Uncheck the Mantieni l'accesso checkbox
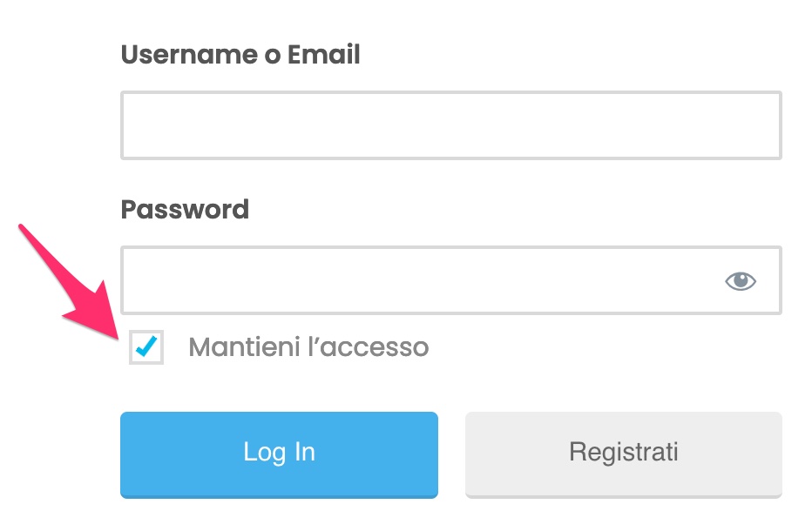812x531 pixels. 146,346
